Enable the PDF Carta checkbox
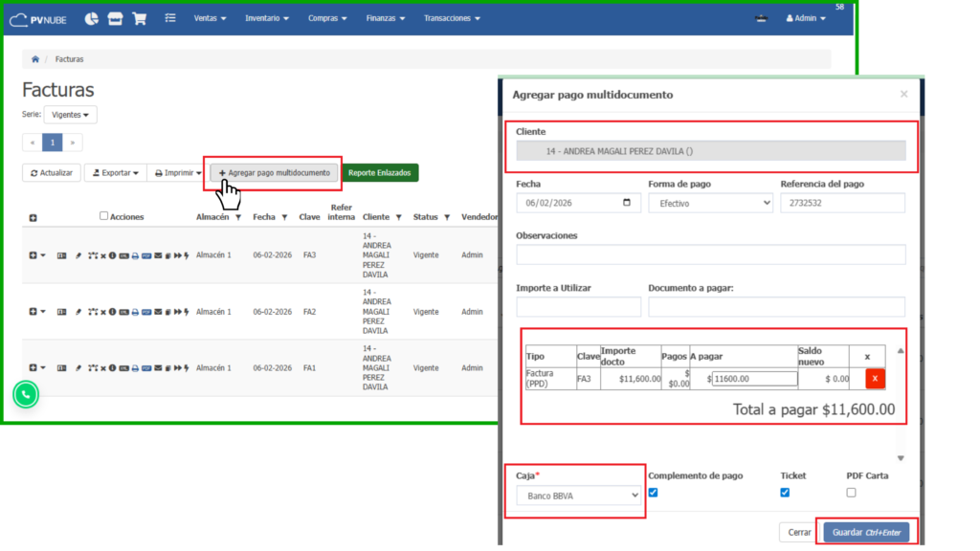Image resolution: width=980 pixels, height=551 pixels. tap(851, 493)
